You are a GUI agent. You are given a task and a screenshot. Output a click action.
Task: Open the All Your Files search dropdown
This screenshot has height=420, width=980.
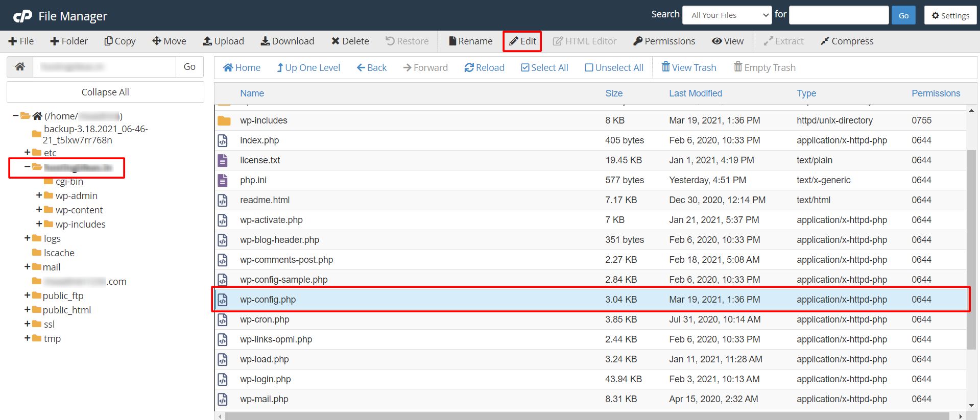727,15
